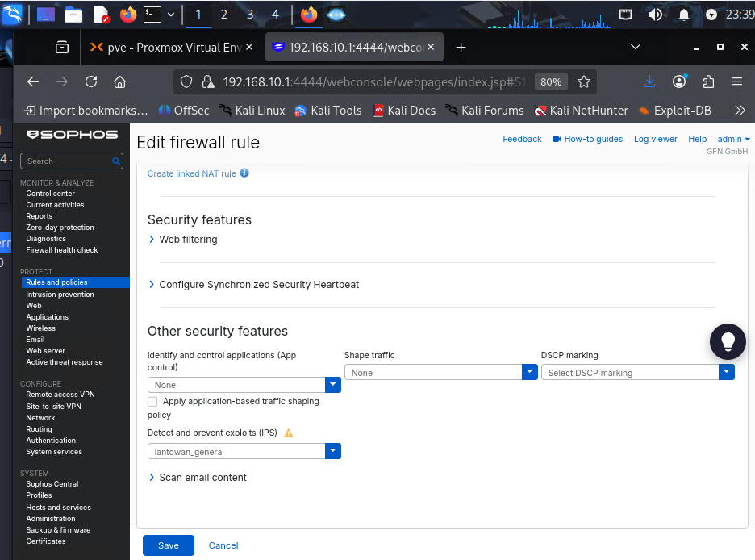Open the Shape traffic dropdown
Viewport: 755px width, 560px height.
[x=529, y=373]
